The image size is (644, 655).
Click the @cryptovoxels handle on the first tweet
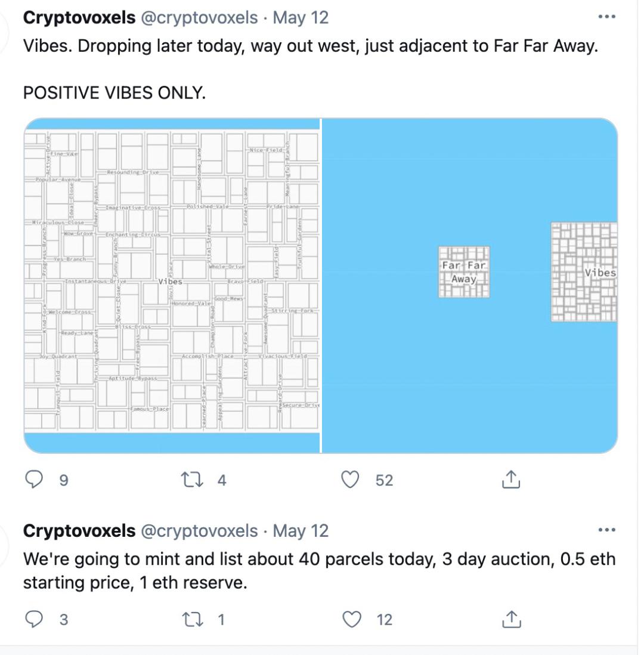click(x=199, y=17)
